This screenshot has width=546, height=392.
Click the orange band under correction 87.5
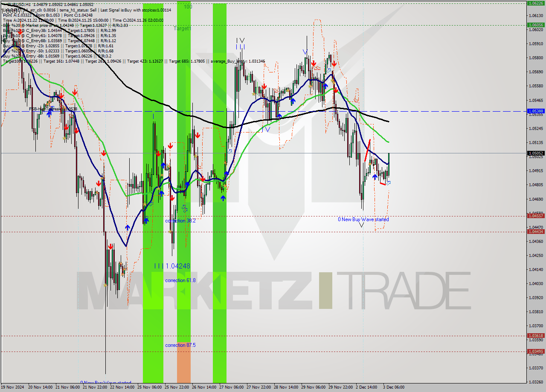(184, 363)
